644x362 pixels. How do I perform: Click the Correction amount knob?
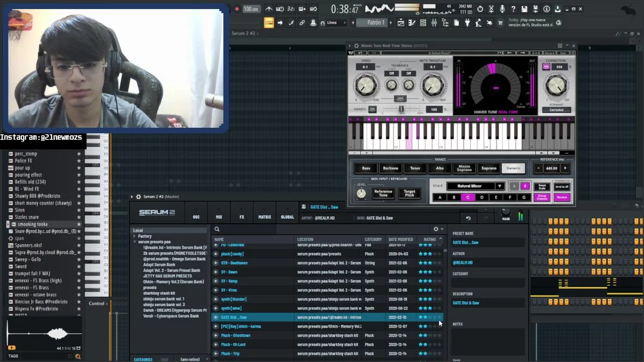[556, 84]
